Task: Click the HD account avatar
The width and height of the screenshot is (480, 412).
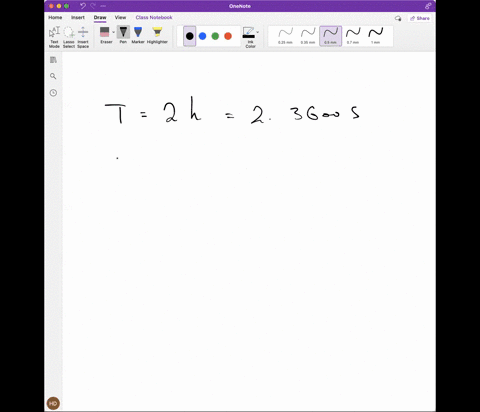Action: pos(53,404)
